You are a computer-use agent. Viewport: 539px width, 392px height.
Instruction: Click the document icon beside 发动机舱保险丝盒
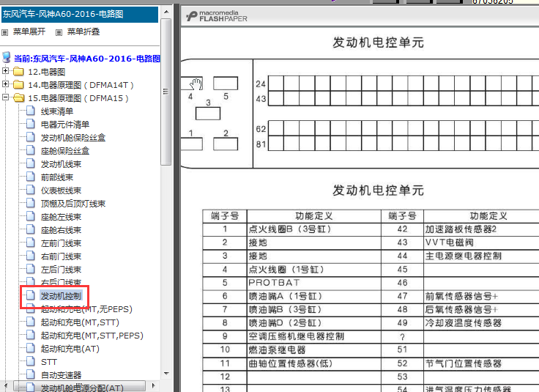[x=31, y=137]
